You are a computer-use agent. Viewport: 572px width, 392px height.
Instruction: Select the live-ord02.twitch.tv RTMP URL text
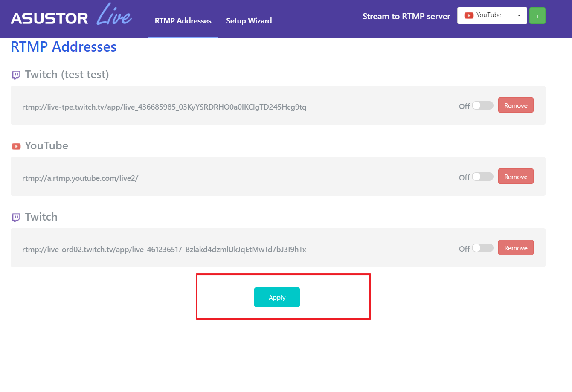[x=164, y=250]
